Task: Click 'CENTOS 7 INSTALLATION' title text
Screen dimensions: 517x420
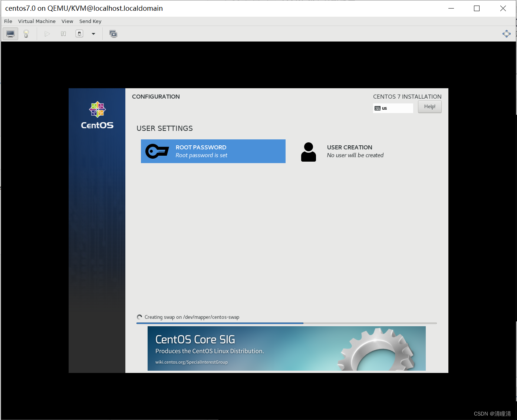Action: [x=407, y=97]
